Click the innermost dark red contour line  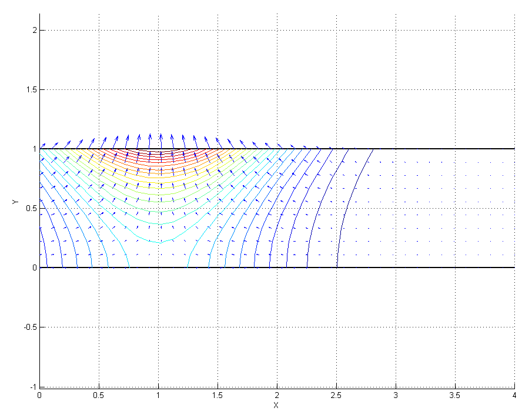coord(159,152)
